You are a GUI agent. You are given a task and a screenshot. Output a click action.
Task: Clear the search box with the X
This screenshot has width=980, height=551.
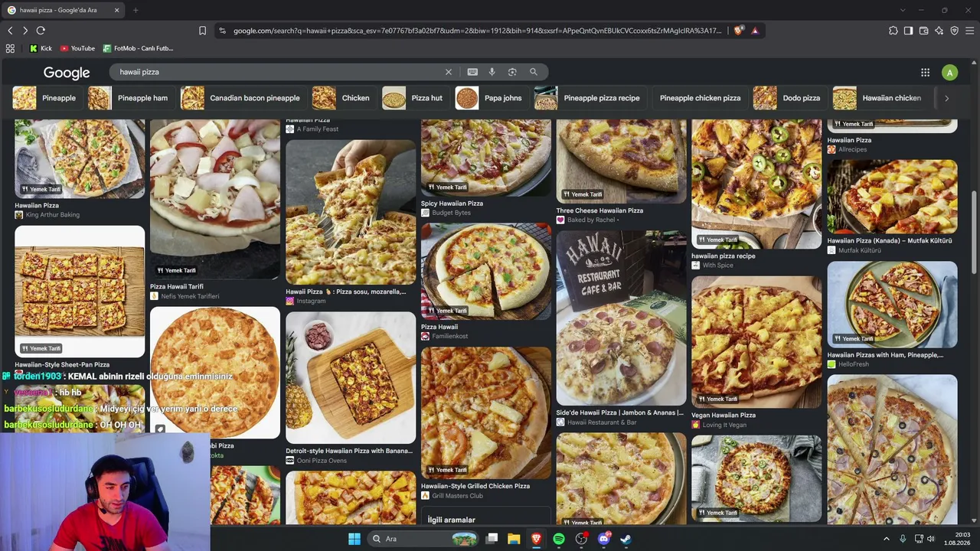pyautogui.click(x=449, y=72)
